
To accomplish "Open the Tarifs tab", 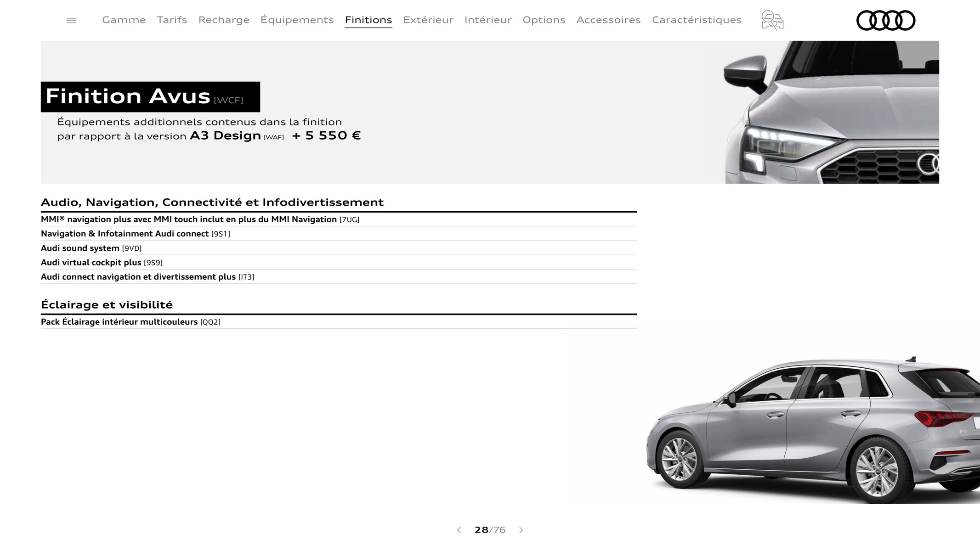I will tap(172, 20).
